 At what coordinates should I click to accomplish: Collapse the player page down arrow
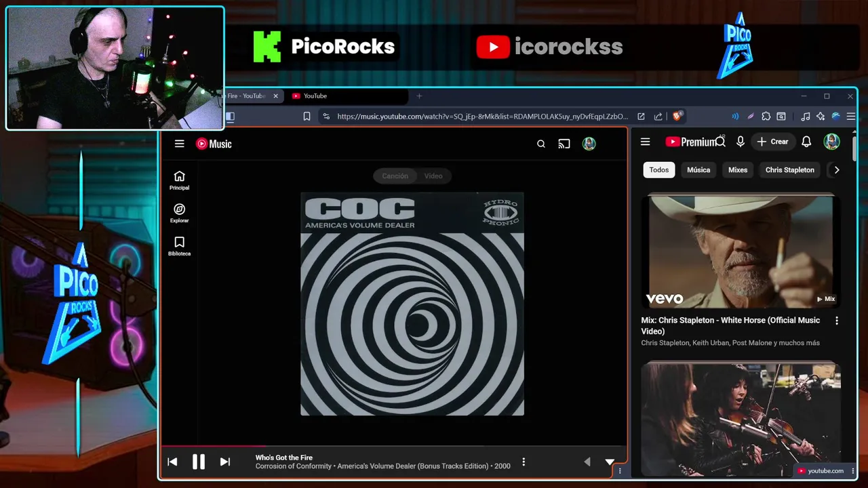pyautogui.click(x=610, y=462)
